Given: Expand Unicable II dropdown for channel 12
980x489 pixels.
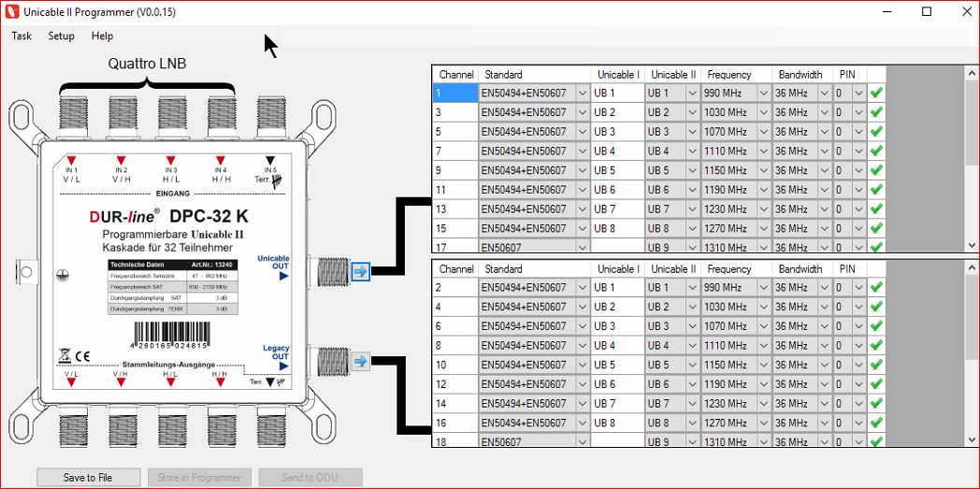Looking at the screenshot, I should click(x=692, y=384).
